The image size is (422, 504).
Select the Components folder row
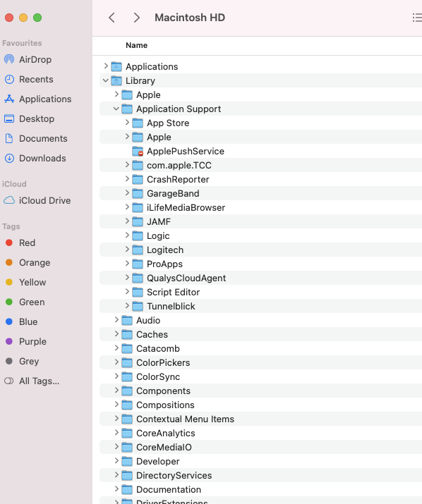(260, 391)
